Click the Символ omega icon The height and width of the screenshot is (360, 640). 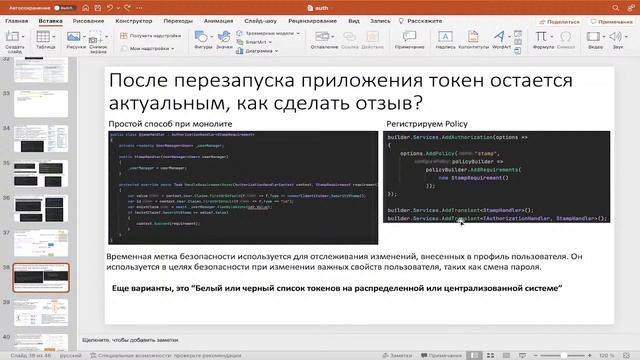pyautogui.click(x=566, y=36)
